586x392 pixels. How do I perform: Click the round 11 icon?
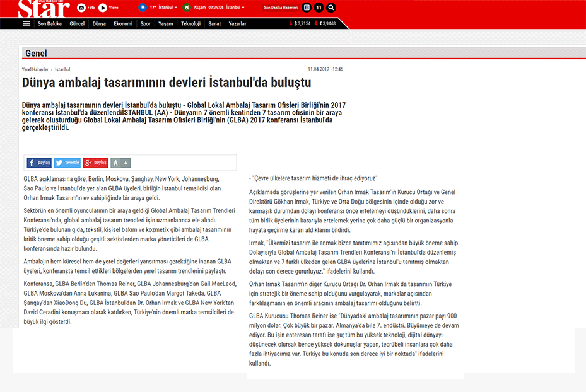[x=319, y=8]
